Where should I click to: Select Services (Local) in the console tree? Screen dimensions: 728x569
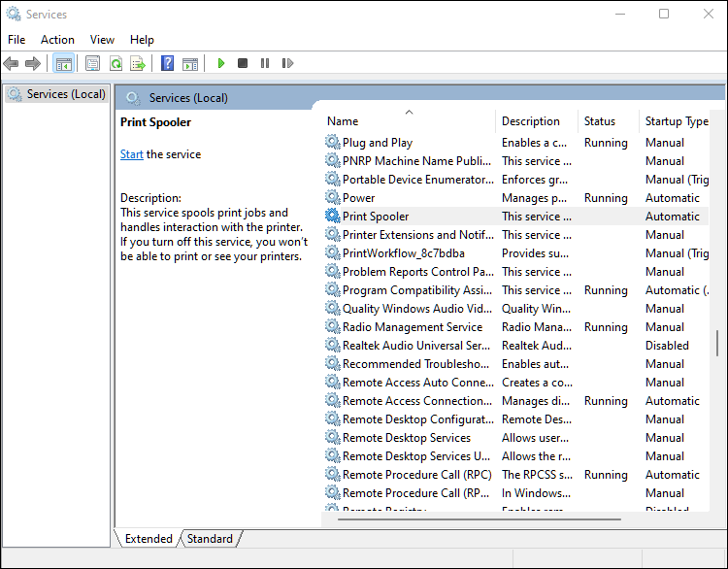(x=65, y=94)
